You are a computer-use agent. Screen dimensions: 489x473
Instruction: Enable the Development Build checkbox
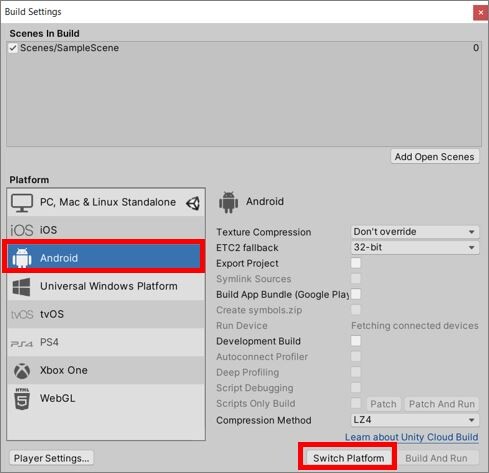356,341
